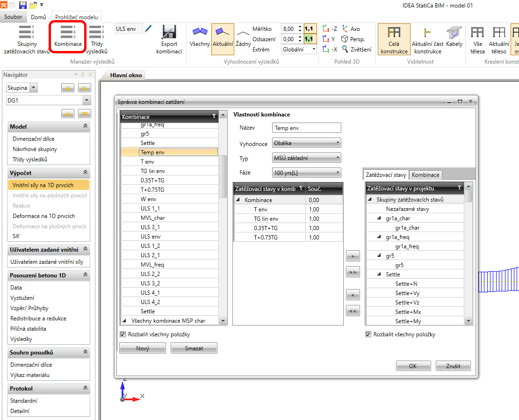Toggle right Rozbalit všechny položky checkbox
The width and height of the screenshot is (519, 420).
368,334
